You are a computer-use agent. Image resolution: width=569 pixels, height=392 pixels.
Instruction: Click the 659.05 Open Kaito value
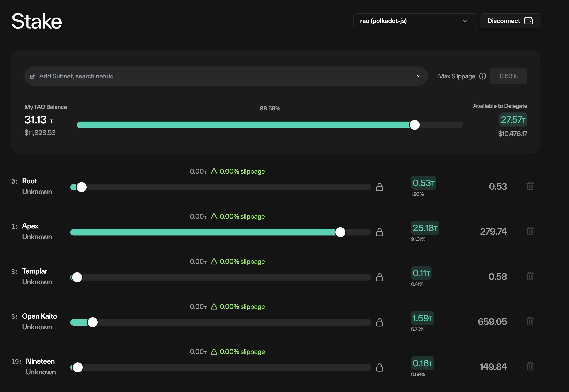(x=492, y=321)
